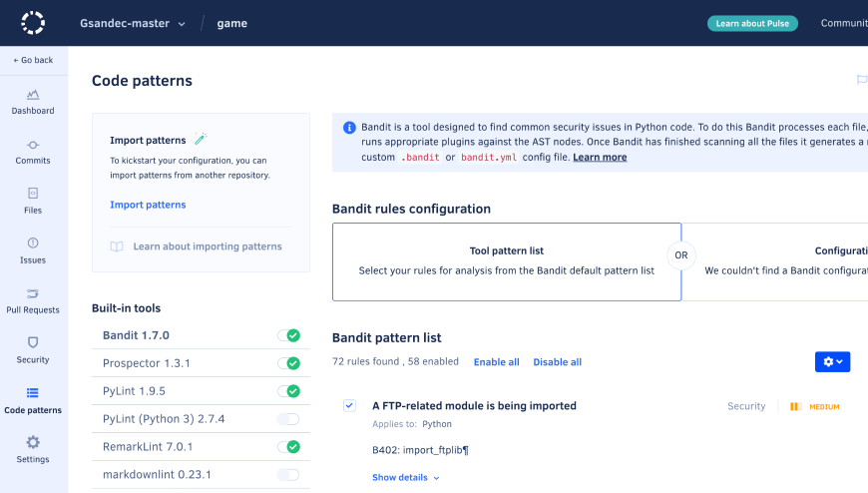Click the Enable all link

coord(496,362)
